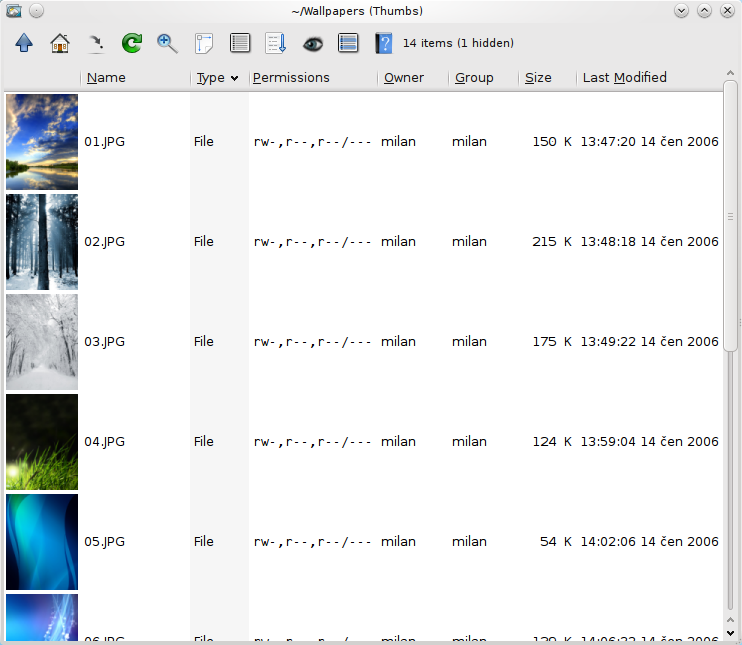This screenshot has width=742, height=645.
Task: Click type File in 04.JPG row
Action: tap(203, 441)
